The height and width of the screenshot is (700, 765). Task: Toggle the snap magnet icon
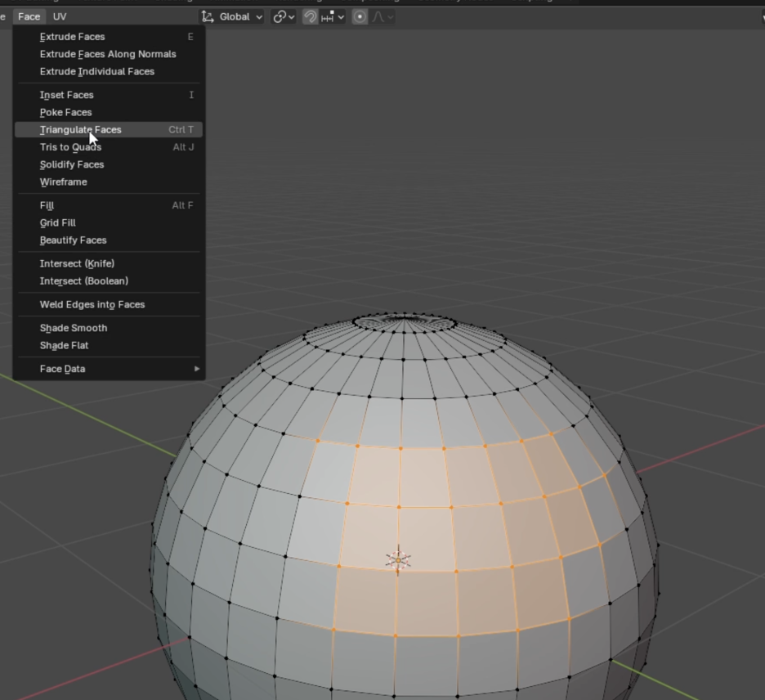point(311,16)
